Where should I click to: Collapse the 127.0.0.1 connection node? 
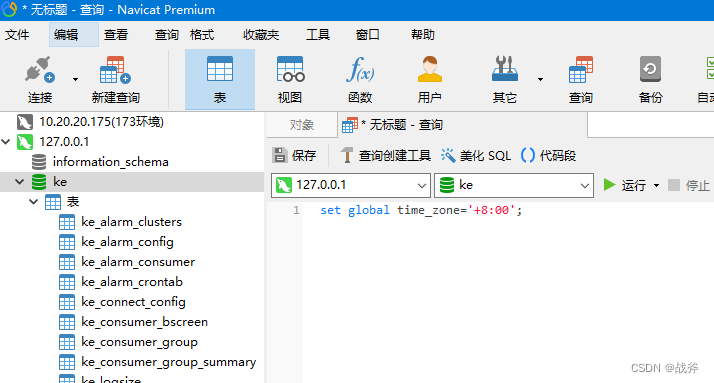pyautogui.click(x=6, y=142)
